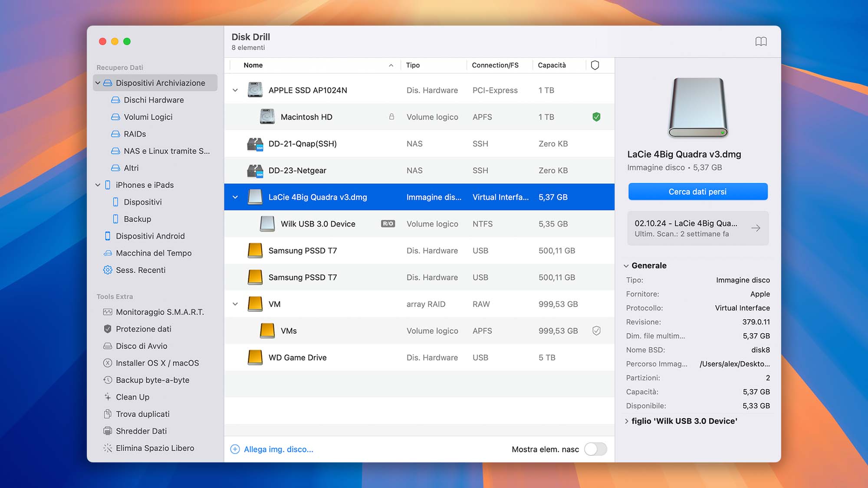
Task: Collapse APPLE SSD AP1024N row chevron
Action: click(235, 90)
